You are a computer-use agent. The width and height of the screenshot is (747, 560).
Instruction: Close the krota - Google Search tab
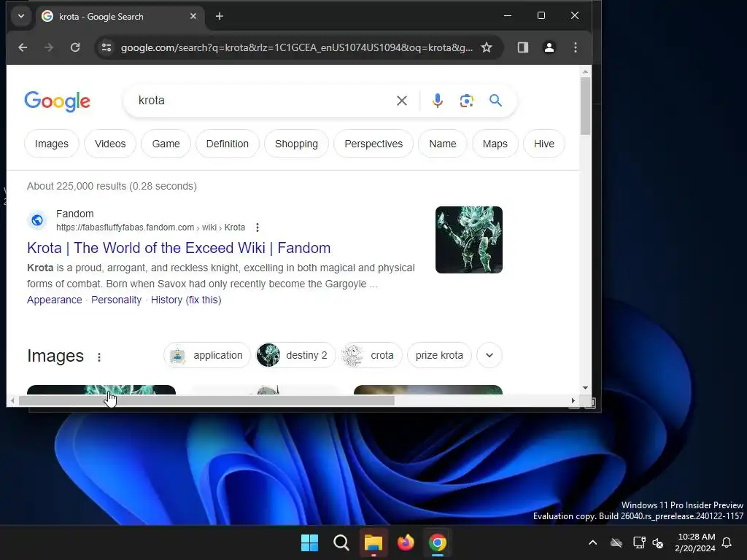click(x=193, y=16)
